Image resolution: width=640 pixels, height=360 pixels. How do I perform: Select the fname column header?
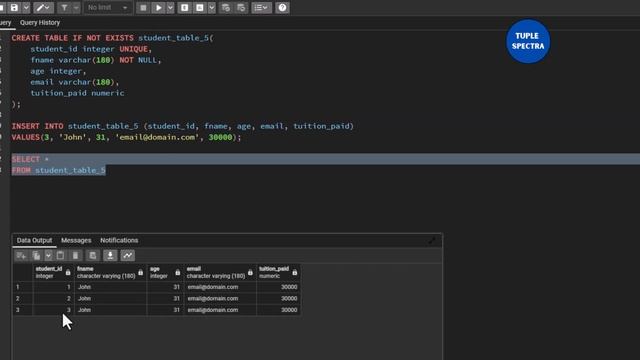pos(110,272)
